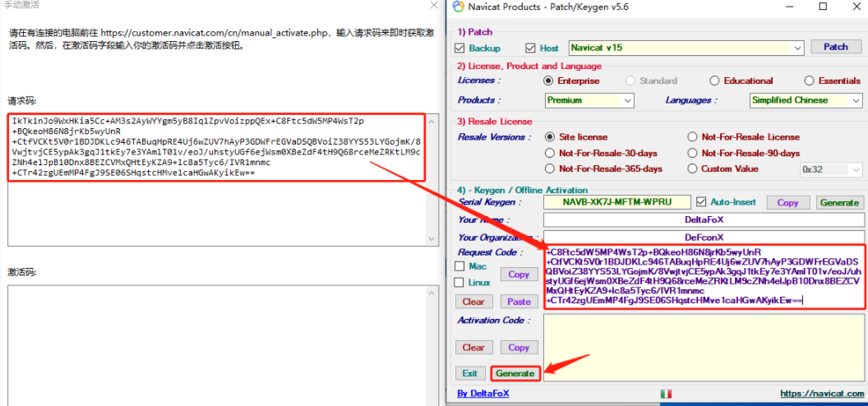
Task: Toggle the Host checkbox
Action: tap(530, 48)
